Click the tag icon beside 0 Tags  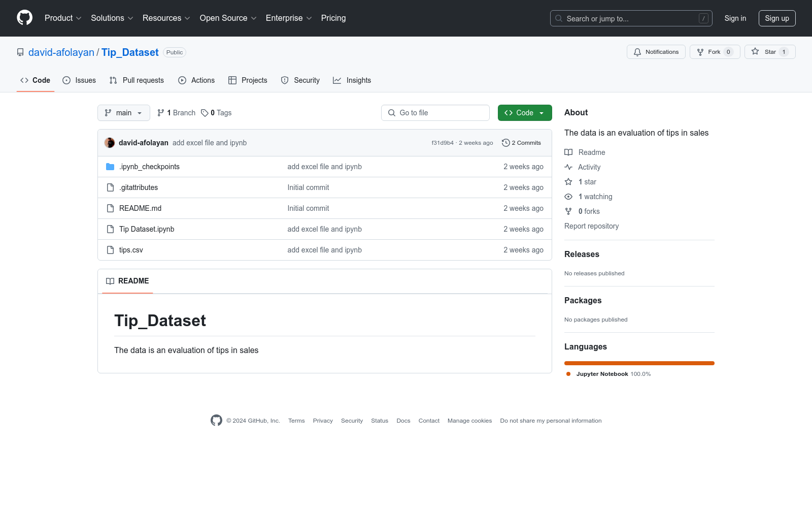coord(205,113)
